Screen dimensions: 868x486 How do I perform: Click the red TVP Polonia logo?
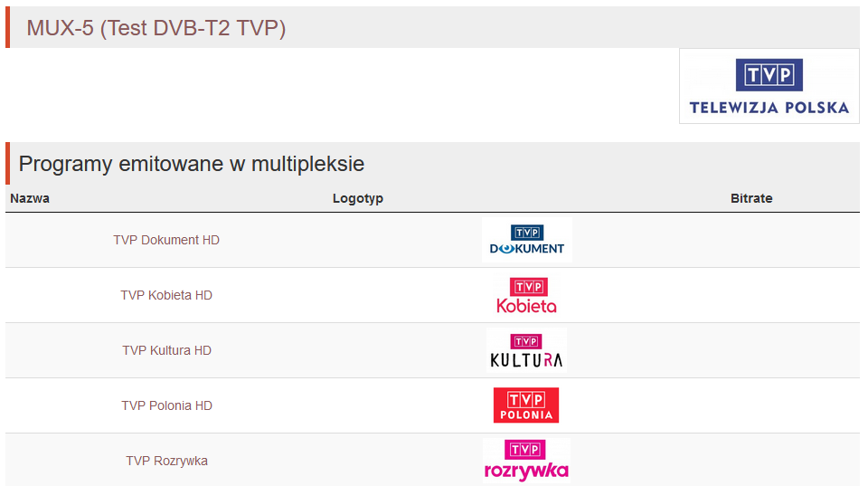(x=526, y=405)
